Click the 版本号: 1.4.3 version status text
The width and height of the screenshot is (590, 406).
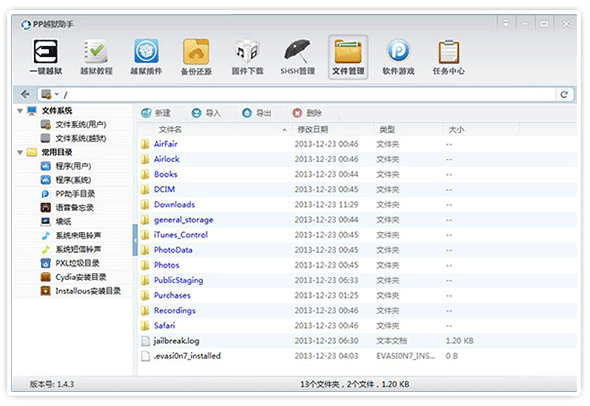coord(52,384)
